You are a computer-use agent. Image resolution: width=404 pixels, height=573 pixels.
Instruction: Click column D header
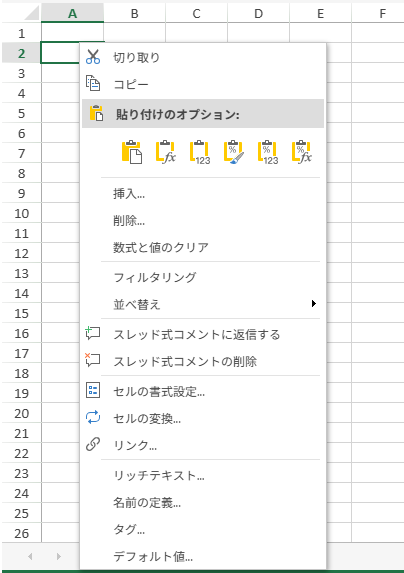258,13
